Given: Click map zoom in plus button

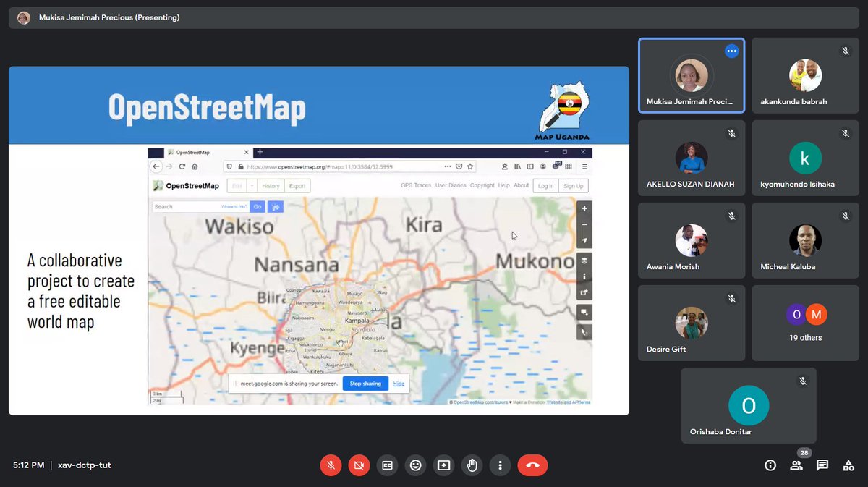Looking at the screenshot, I should 584,208.
